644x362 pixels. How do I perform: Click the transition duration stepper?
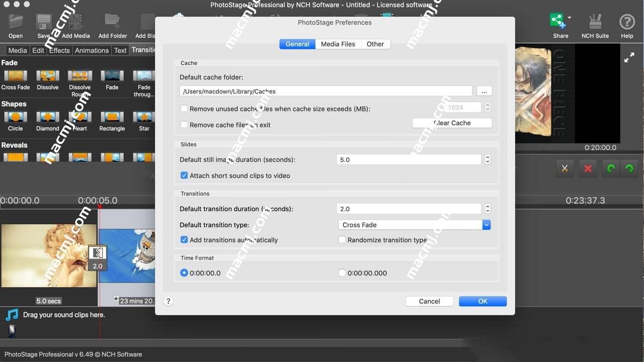tap(488, 209)
